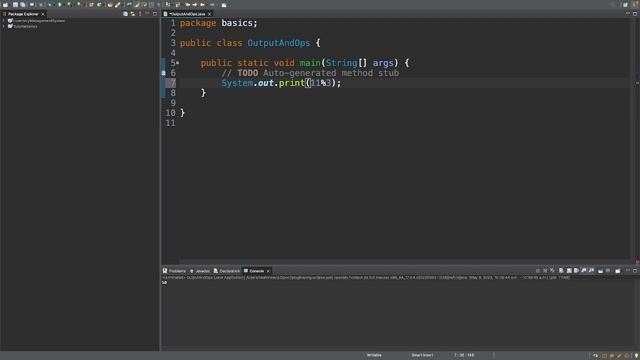The height and width of the screenshot is (360, 640).
Task: Switch to the Package Explorer tab
Action: [22, 14]
